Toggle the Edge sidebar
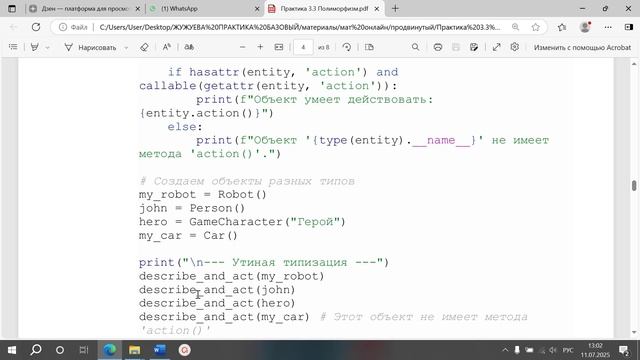Screen dimensions: 640x360 [x=629, y=27]
